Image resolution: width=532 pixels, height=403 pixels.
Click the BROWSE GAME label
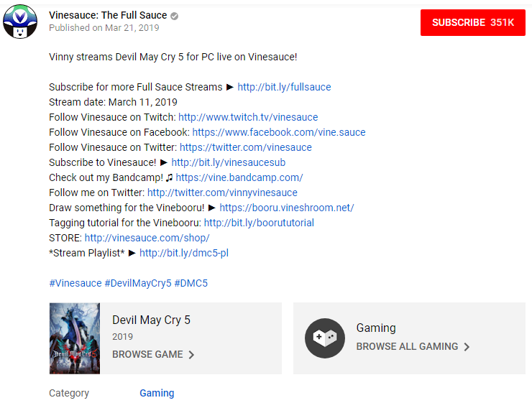click(x=147, y=355)
